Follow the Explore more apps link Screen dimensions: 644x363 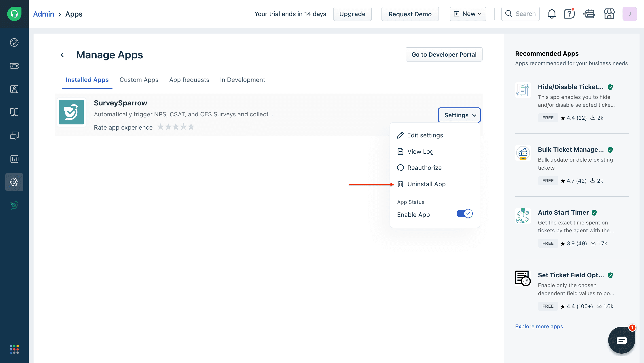(x=539, y=327)
